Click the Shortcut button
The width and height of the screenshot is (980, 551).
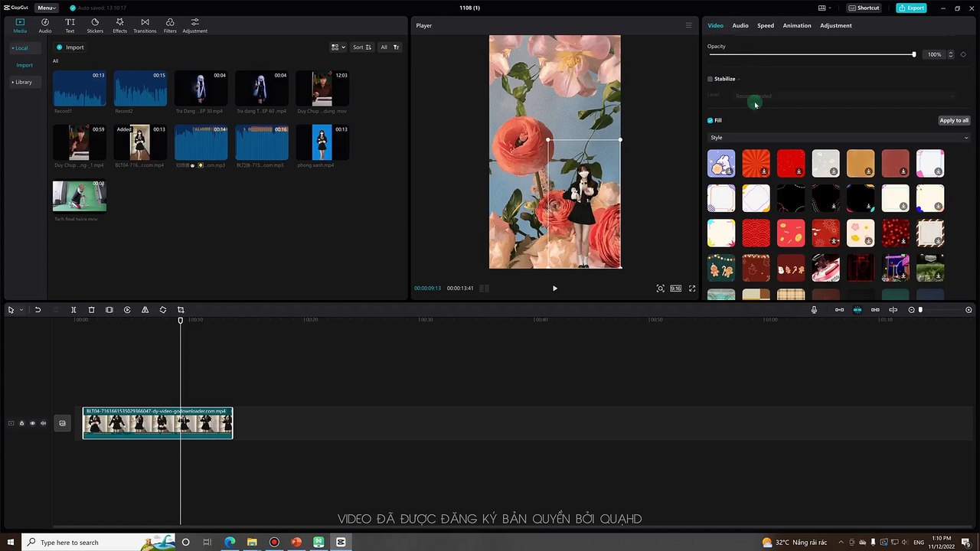coord(864,8)
